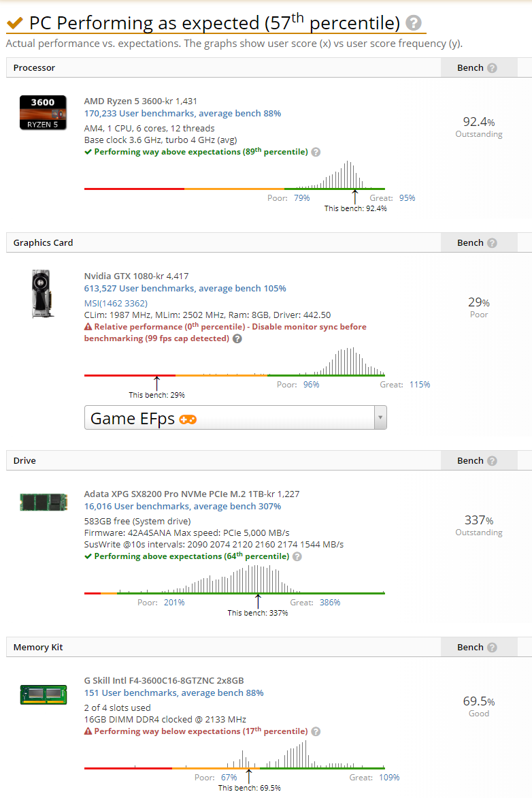The width and height of the screenshot is (532, 811).
Task: Open MSI(1462 3362) link
Action: point(116,303)
